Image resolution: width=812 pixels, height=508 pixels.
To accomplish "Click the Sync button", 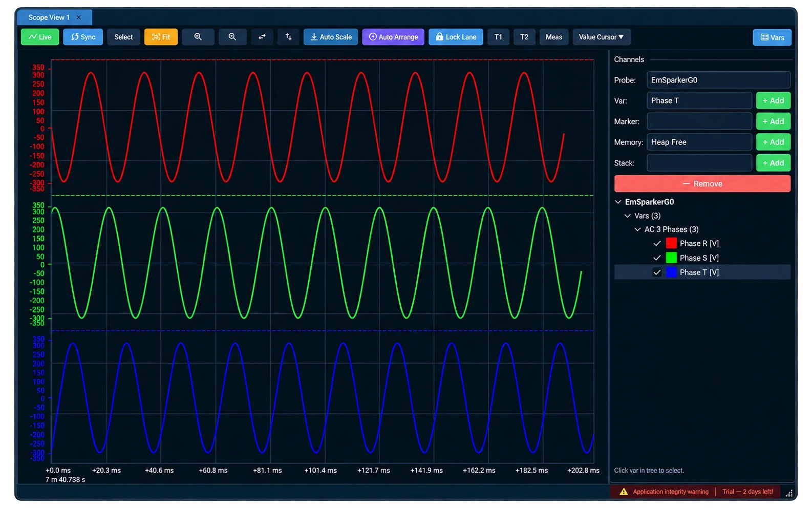I will [x=83, y=37].
